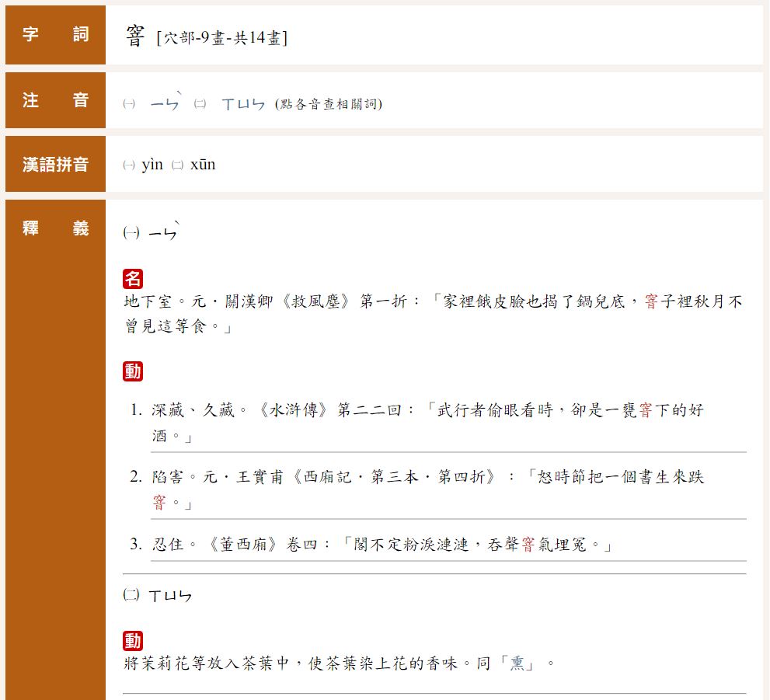The width and height of the screenshot is (770, 700).
Task: Click the 動 badge above 深藏 definitions
Action: (x=133, y=371)
